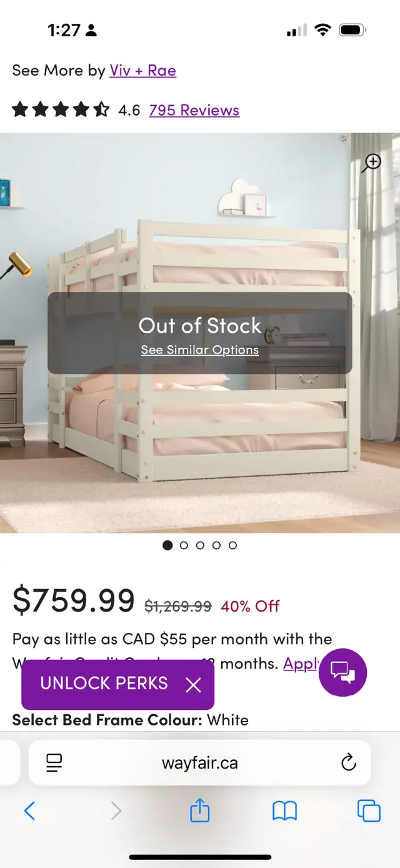
Task: Select the third image carousel dot
Action: 200,545
